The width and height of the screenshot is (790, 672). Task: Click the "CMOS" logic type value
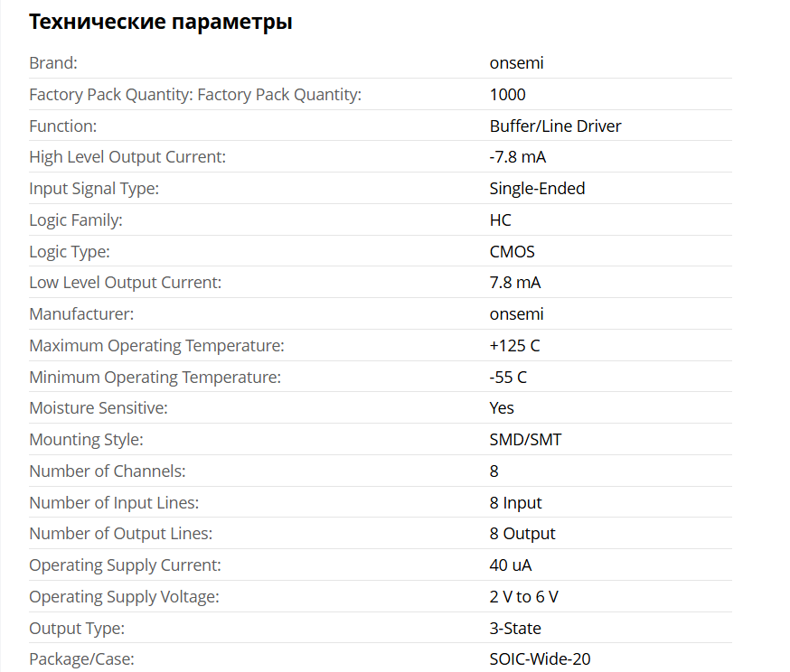[512, 252]
